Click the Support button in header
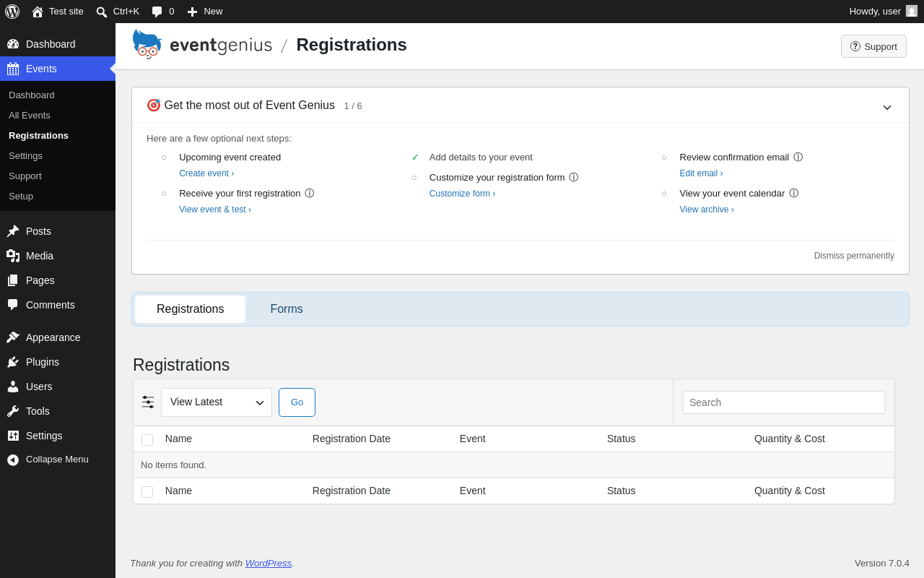The image size is (924, 578). (x=873, y=46)
